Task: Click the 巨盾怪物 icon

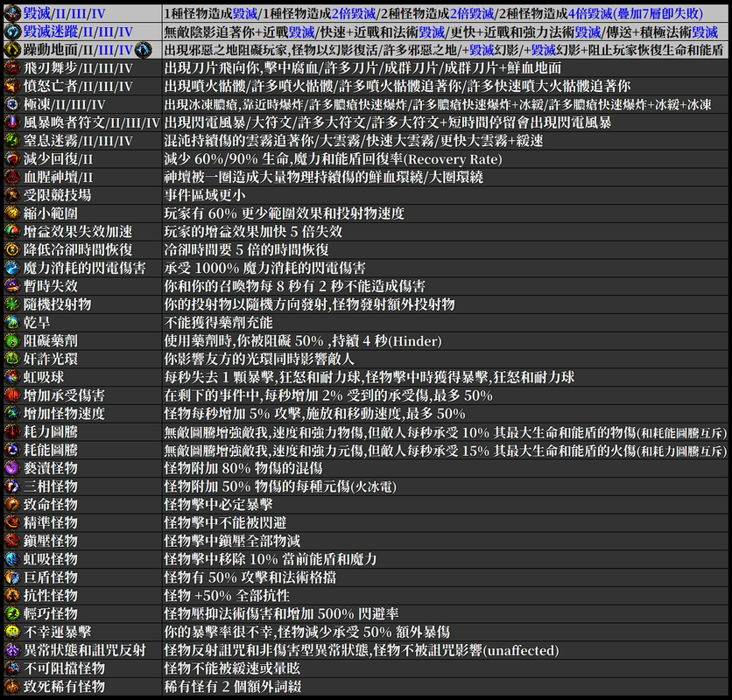Action: [x=12, y=577]
